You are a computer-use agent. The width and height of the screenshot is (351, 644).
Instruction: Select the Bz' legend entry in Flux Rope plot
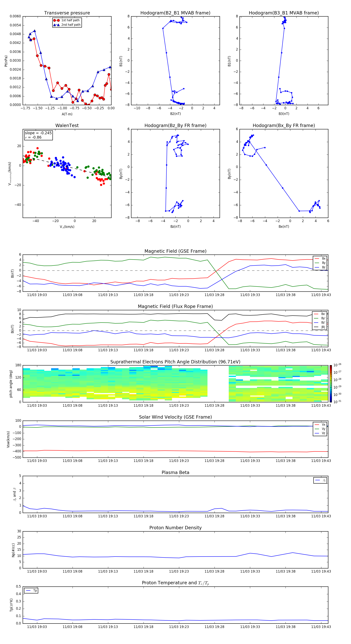(x=320, y=323)
